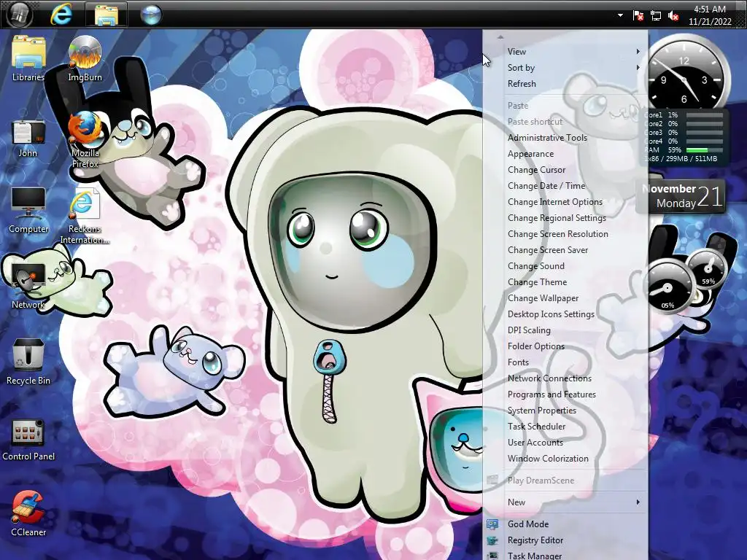Select the CCleaner desktop icon
This screenshot has height=560, width=747.
[28, 513]
